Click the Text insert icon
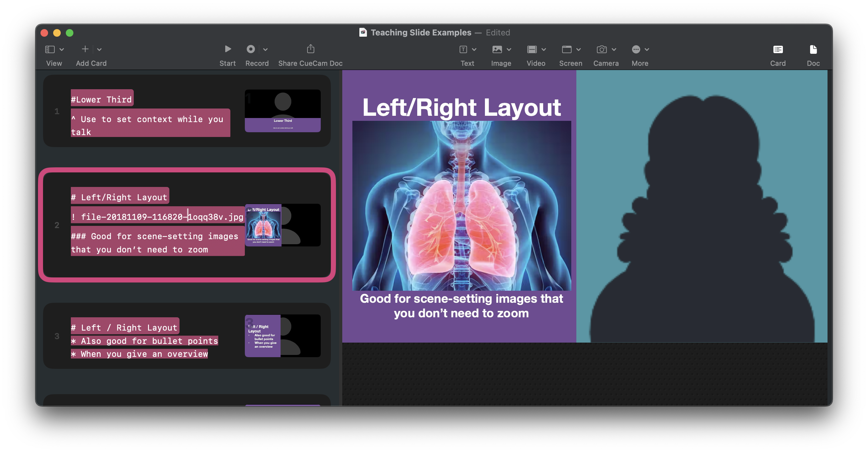Viewport: 868px width, 453px height. [463, 50]
